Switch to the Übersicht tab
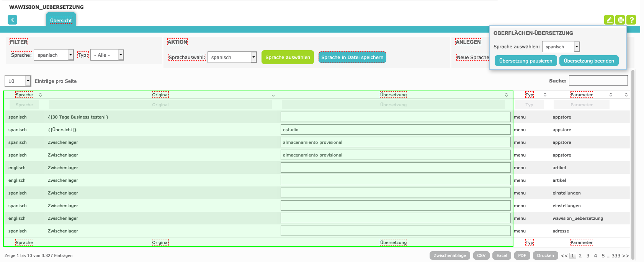The image size is (644, 262). tap(61, 20)
